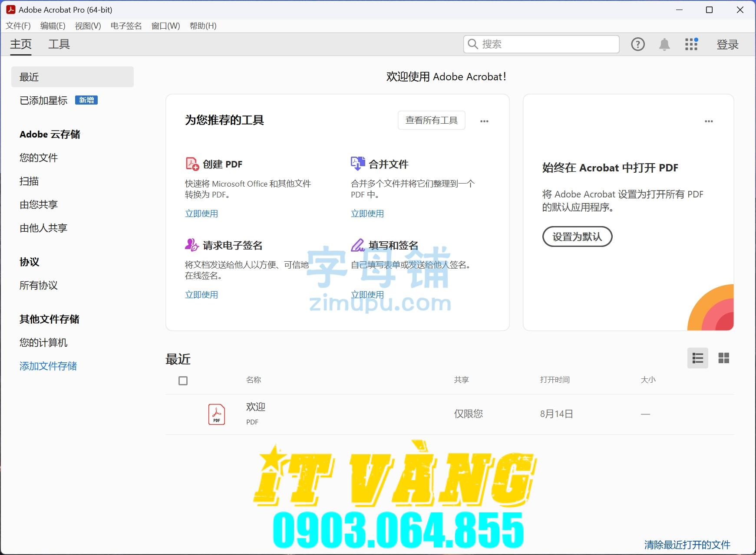Select the 合并文件 tool icon
Viewport: 756px width, 555px height.
tap(357, 164)
